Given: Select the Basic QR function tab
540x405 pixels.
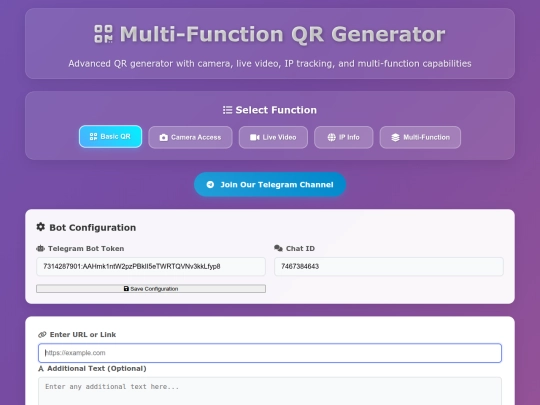Looking at the screenshot, I should (110, 137).
